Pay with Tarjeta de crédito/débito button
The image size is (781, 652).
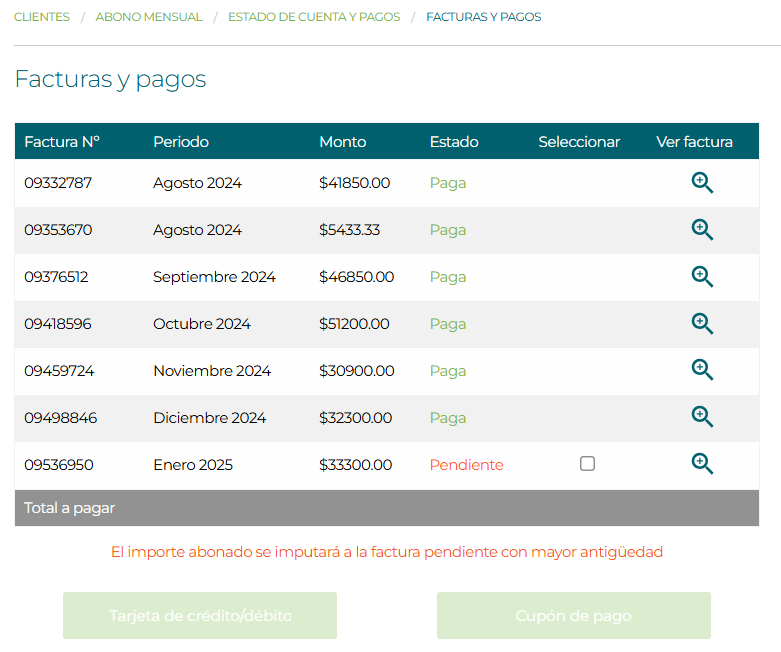point(200,616)
